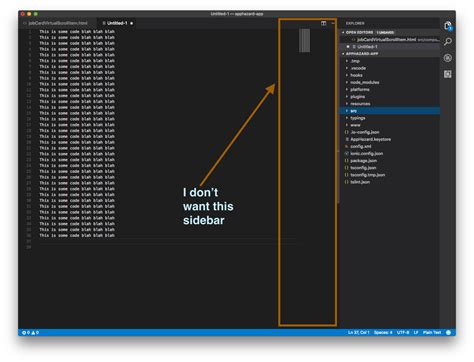Expand the typings folder
This screenshot has width=474, height=362.
(390, 118)
